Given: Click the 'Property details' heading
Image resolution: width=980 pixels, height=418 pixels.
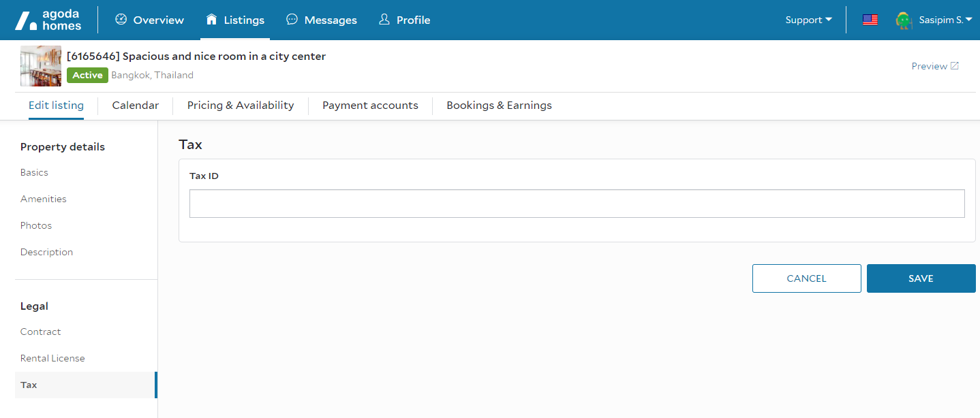Looking at the screenshot, I should tap(63, 147).
